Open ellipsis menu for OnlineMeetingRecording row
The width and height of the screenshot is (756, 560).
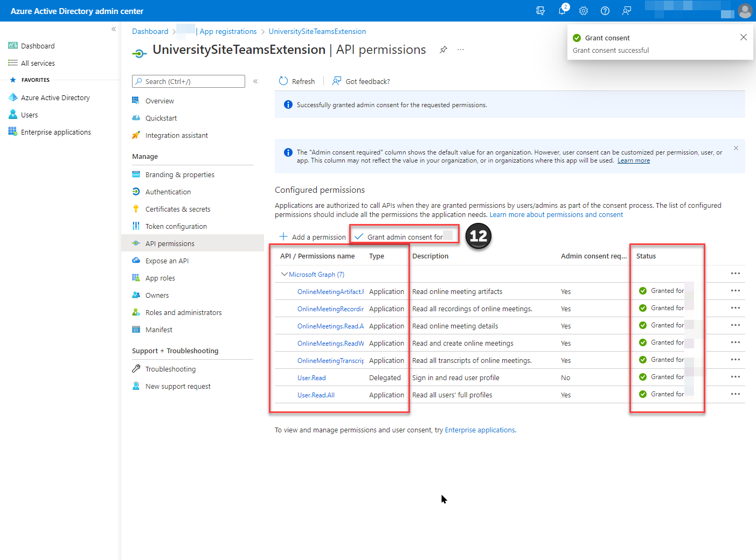[x=736, y=308]
